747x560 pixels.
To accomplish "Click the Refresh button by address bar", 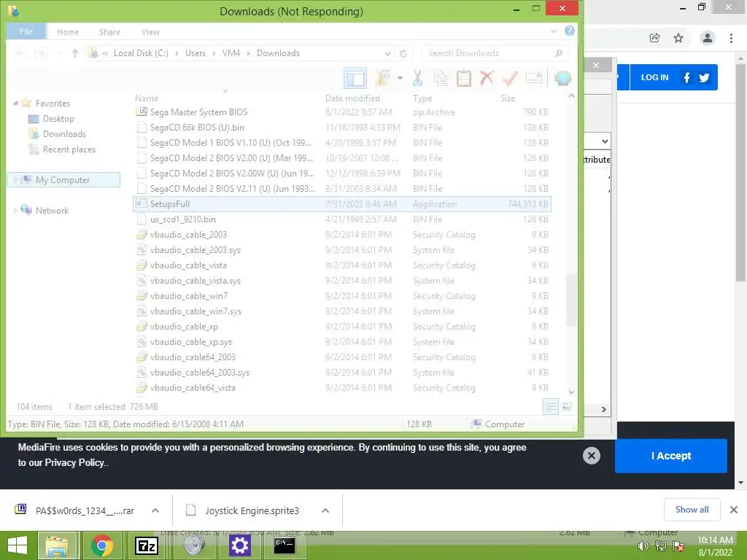I will click(403, 53).
